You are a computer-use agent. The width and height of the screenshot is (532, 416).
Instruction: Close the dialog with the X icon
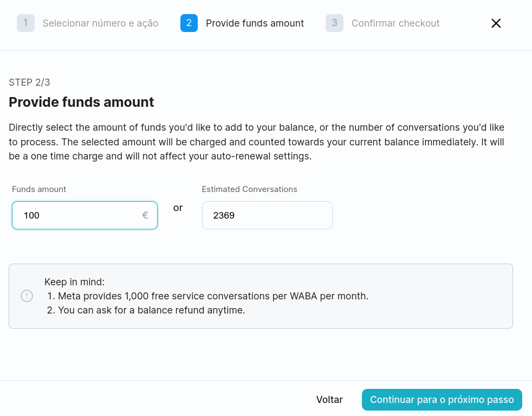pos(496,23)
